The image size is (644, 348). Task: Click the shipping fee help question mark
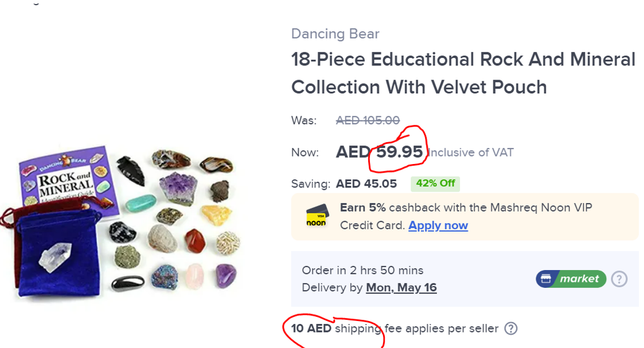510,329
